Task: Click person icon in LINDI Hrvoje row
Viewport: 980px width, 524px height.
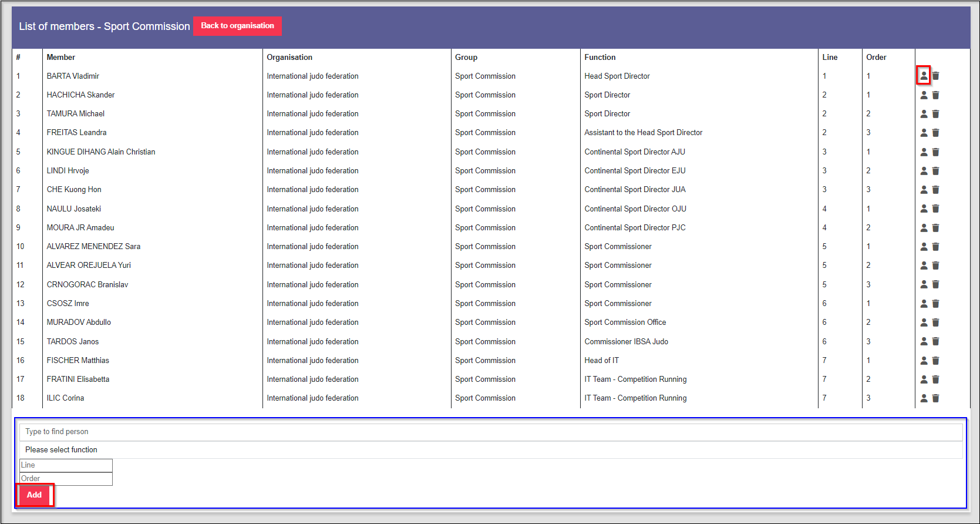Action: coord(924,171)
